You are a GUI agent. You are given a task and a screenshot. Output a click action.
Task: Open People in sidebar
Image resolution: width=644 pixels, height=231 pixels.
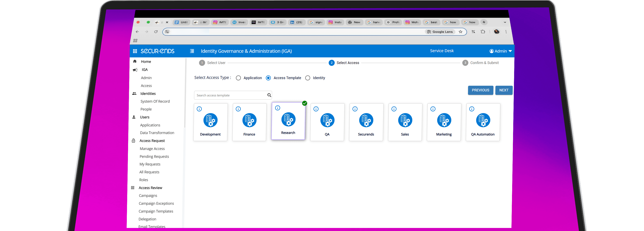coord(146,109)
